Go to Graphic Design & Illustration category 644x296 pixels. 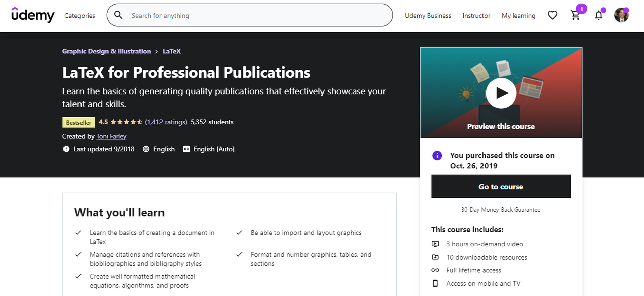pos(107,51)
